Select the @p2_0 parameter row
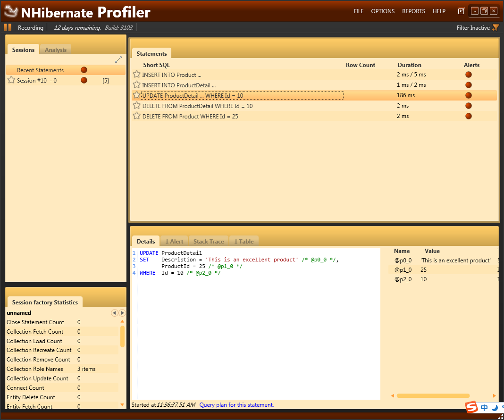This screenshot has height=420, width=504. (x=443, y=279)
